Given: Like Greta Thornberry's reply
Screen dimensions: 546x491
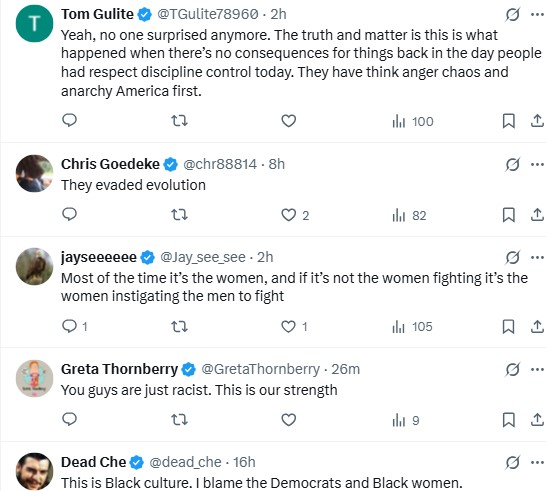Looking at the screenshot, I should (x=288, y=420).
